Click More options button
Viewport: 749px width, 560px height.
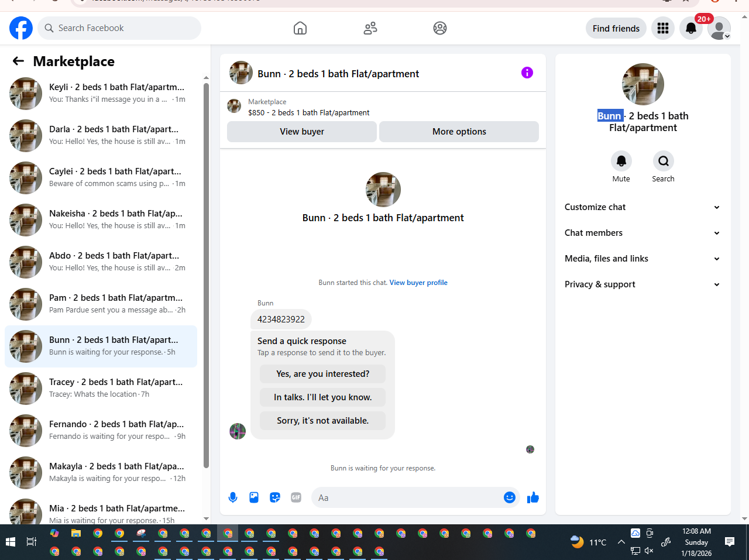pyautogui.click(x=459, y=132)
